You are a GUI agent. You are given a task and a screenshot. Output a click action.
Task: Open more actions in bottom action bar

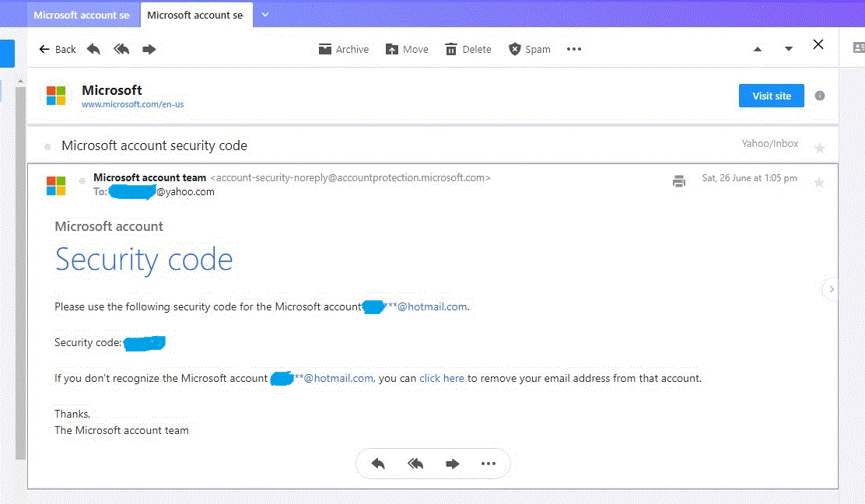pyautogui.click(x=489, y=464)
